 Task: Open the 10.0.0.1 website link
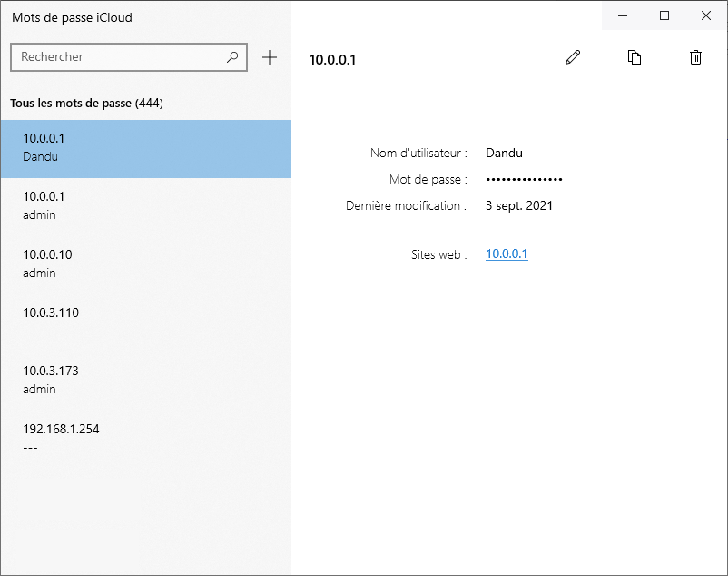pos(507,253)
